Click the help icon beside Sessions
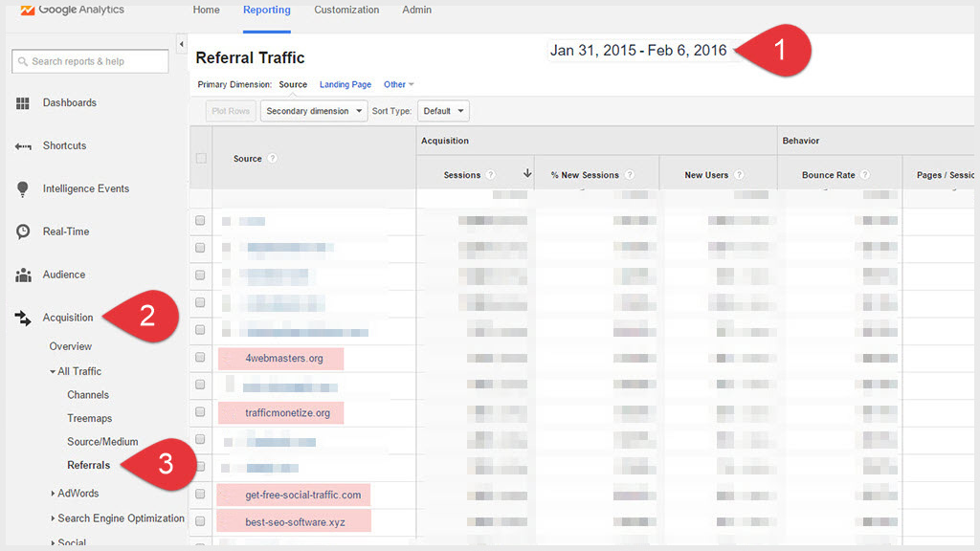This screenshot has width=980, height=551. (491, 175)
